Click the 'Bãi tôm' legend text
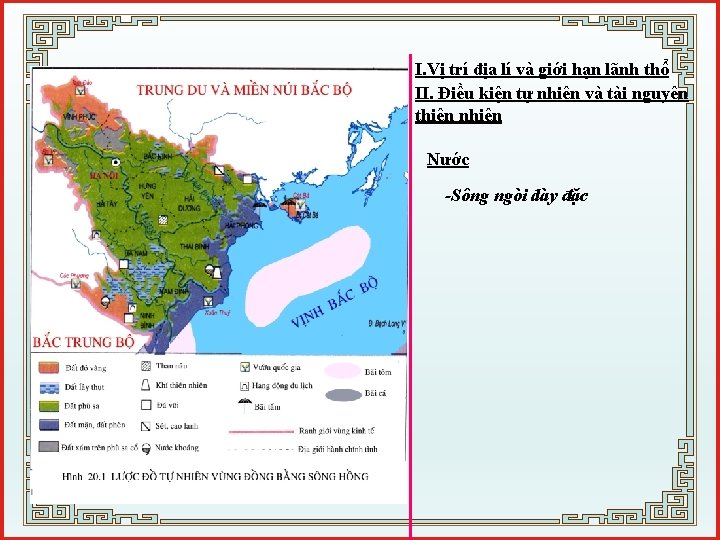The image size is (720, 540). point(378,372)
